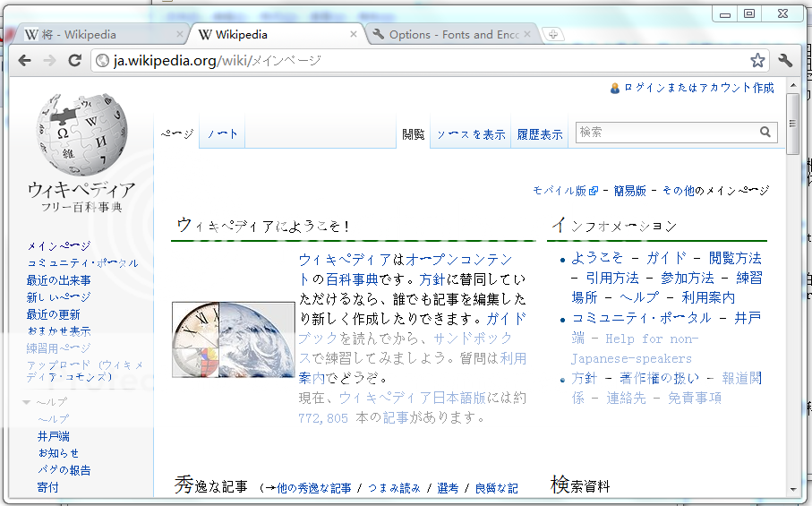Open the 連絡先 link

(x=626, y=398)
